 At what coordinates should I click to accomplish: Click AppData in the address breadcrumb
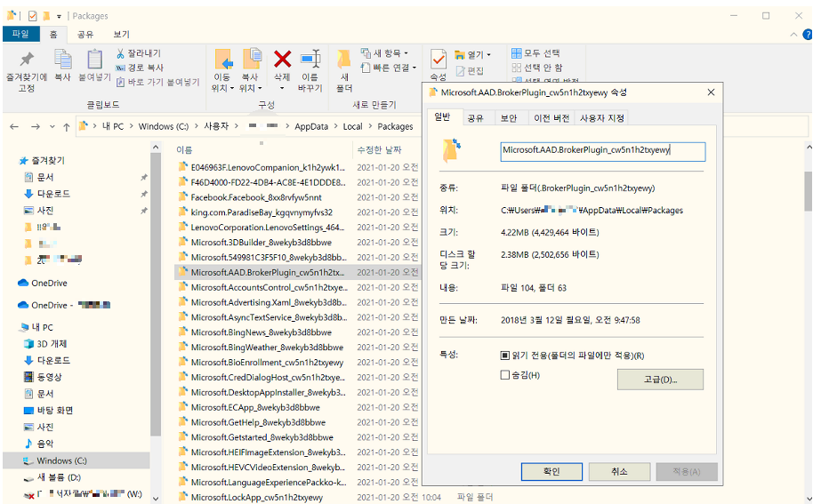coord(311,126)
